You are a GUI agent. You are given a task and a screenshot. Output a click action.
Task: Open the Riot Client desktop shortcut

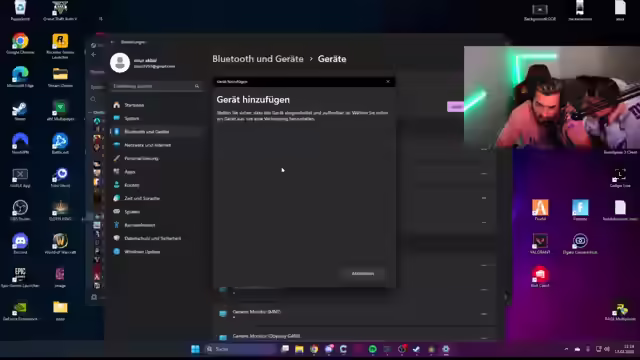[x=540, y=277]
